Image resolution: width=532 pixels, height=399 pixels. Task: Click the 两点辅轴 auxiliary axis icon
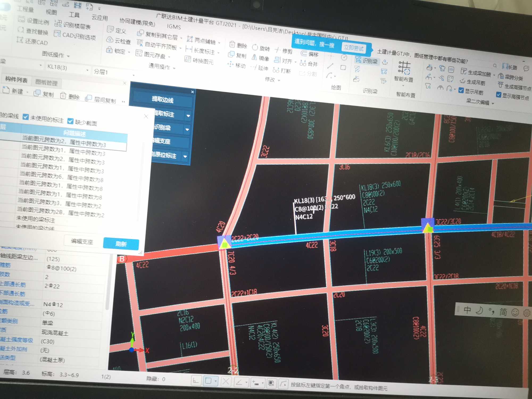[x=189, y=39]
